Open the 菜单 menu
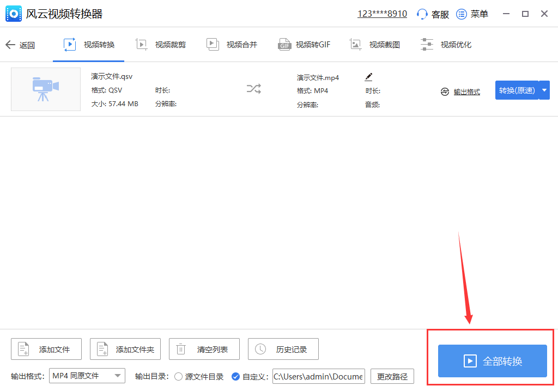Viewport: 558px width, 392px height. pyautogui.click(x=472, y=14)
